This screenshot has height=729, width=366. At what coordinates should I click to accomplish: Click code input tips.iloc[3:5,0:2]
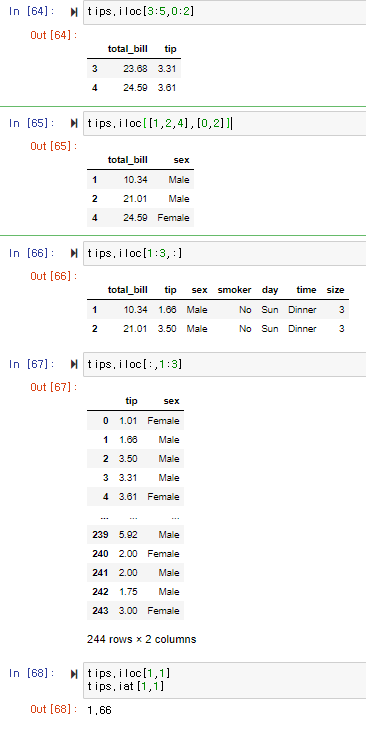pyautogui.click(x=225, y=12)
